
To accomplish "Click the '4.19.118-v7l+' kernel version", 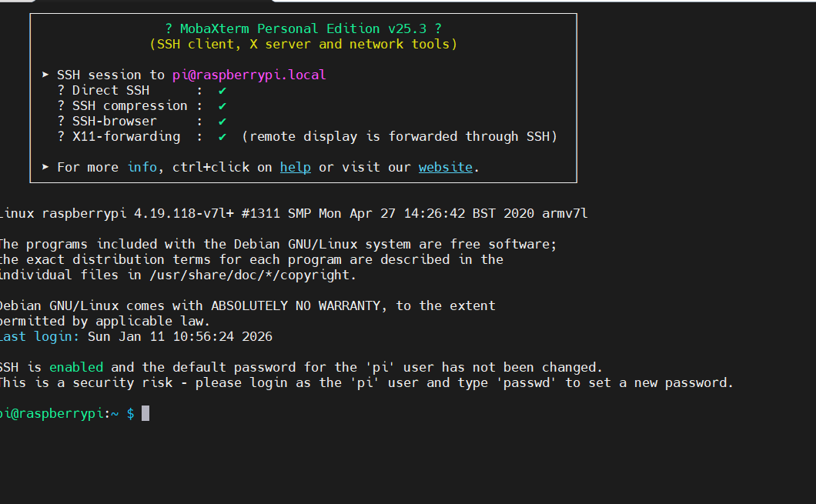I will pyautogui.click(x=184, y=213).
